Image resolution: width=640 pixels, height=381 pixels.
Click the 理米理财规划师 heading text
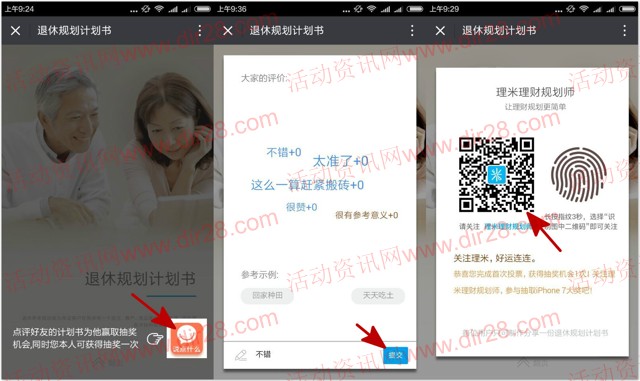click(x=535, y=92)
